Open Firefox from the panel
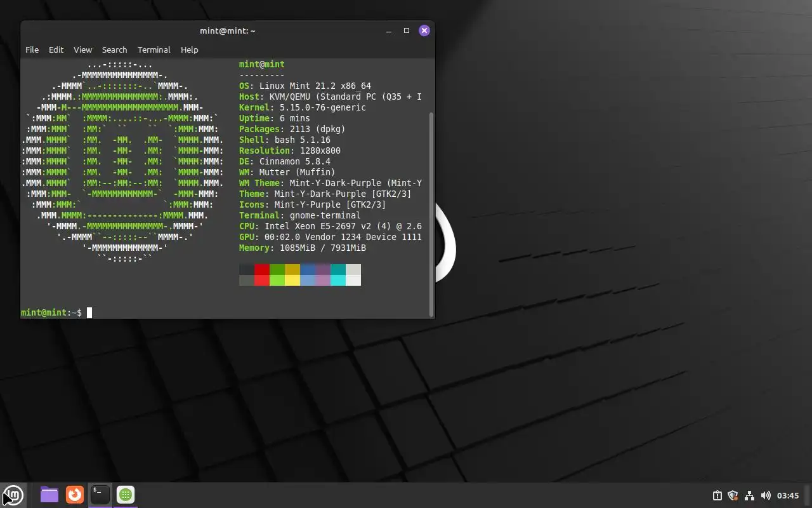 [x=75, y=495]
